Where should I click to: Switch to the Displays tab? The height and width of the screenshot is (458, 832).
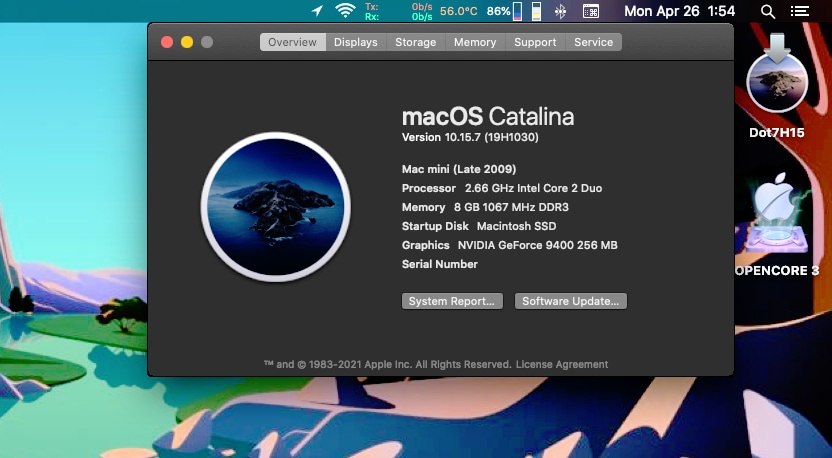click(356, 42)
